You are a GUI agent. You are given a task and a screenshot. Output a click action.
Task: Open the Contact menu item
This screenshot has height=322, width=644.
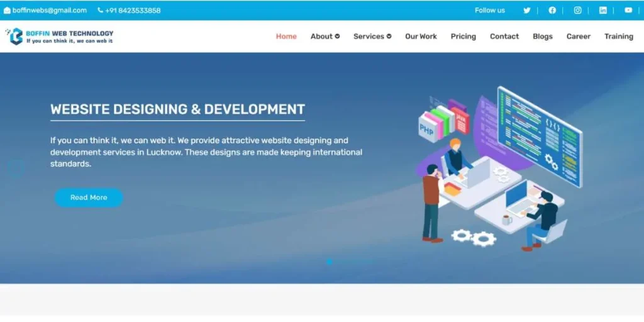point(504,36)
